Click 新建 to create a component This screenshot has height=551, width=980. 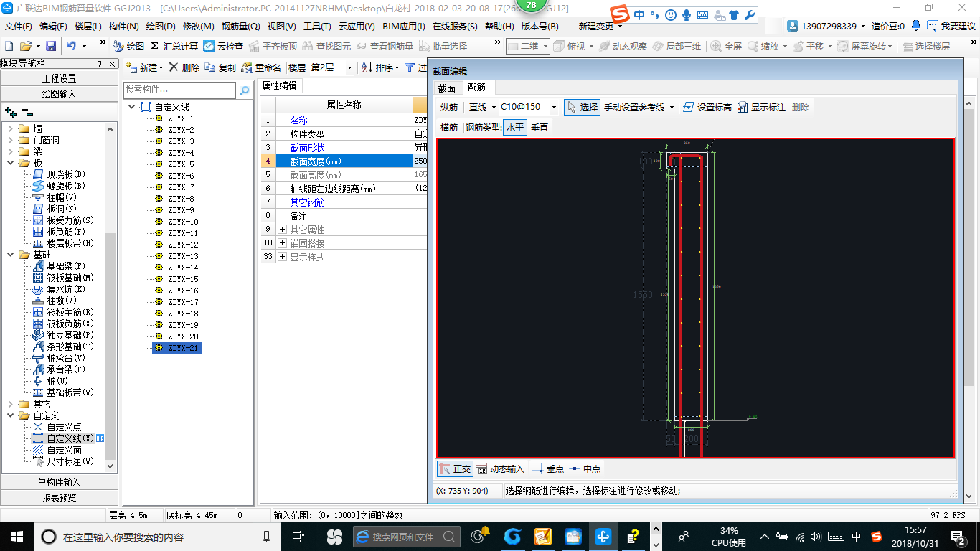143,67
